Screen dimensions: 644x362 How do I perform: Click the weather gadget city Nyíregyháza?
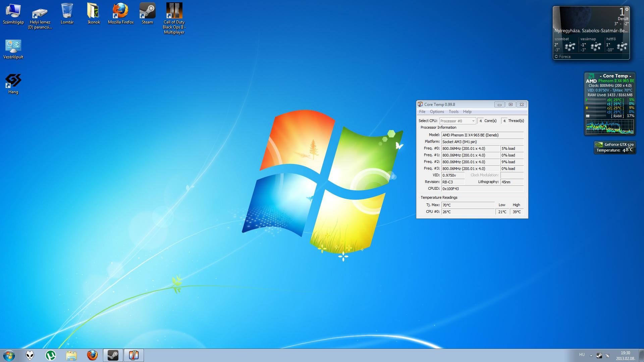(x=591, y=31)
